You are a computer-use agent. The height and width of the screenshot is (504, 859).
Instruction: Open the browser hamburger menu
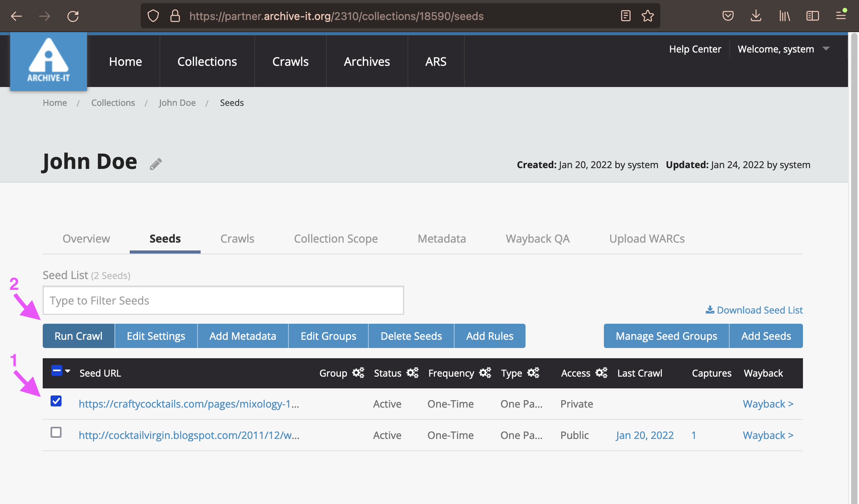(841, 16)
